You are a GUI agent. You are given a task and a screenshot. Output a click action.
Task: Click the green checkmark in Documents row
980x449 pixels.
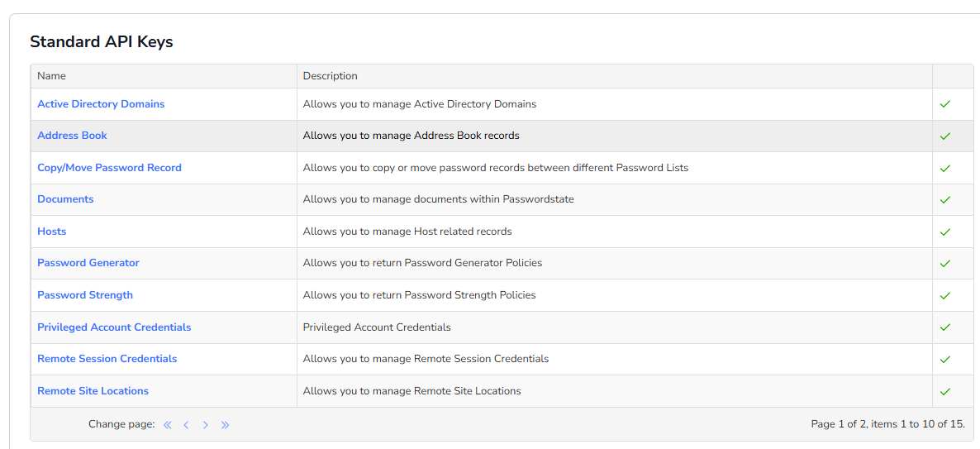tap(945, 199)
